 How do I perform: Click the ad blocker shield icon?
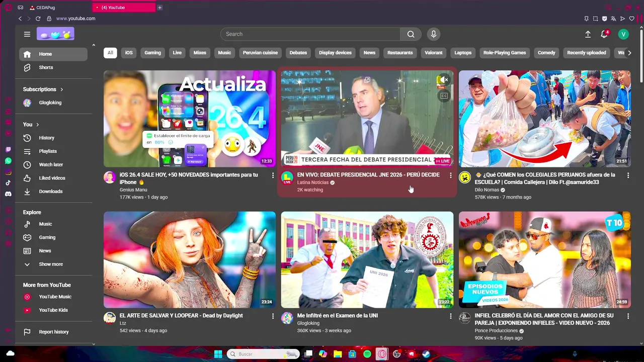604,19
